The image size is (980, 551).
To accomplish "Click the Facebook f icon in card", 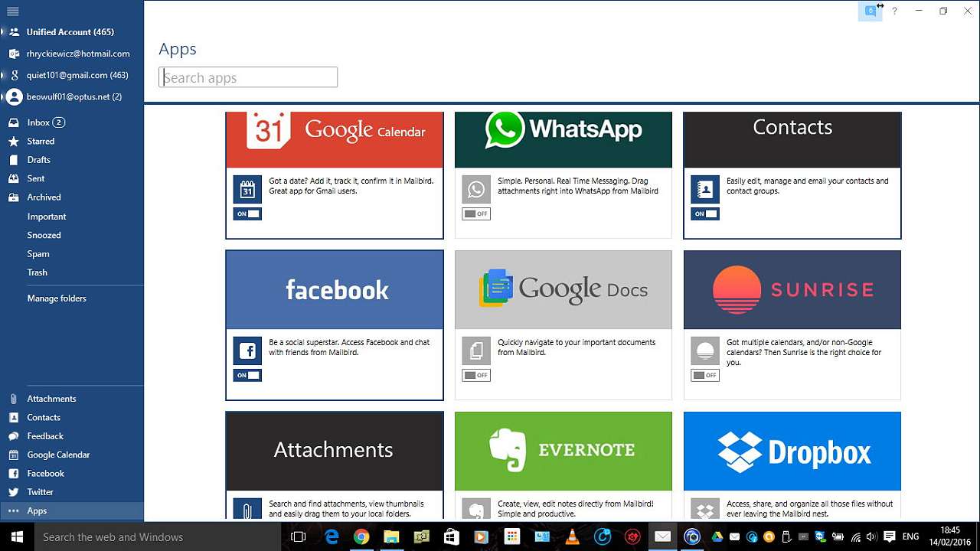I will 247,350.
